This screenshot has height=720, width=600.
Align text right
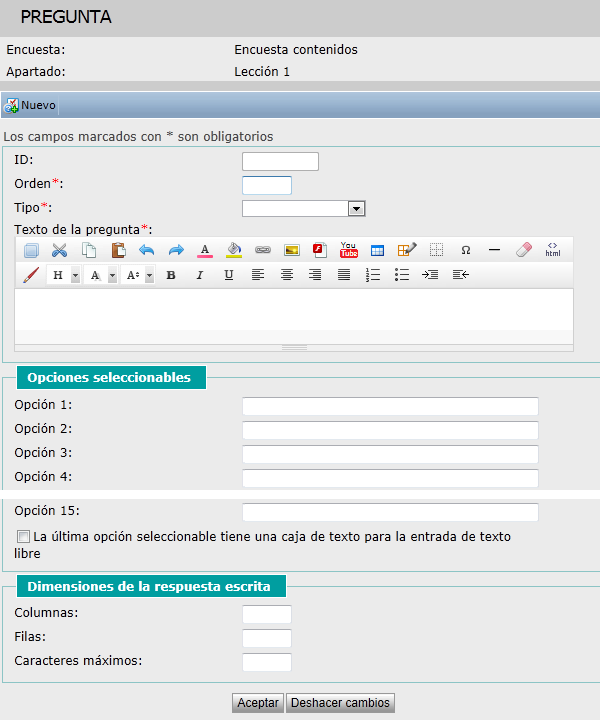pos(315,275)
